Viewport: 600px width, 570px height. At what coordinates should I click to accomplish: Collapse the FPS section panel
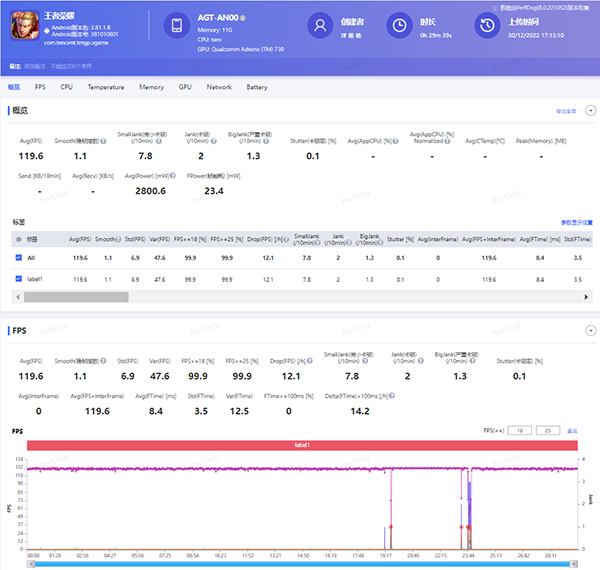coord(590,330)
